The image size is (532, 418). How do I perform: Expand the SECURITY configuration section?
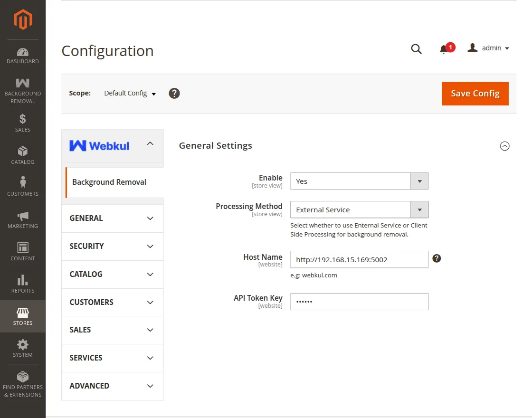click(112, 246)
